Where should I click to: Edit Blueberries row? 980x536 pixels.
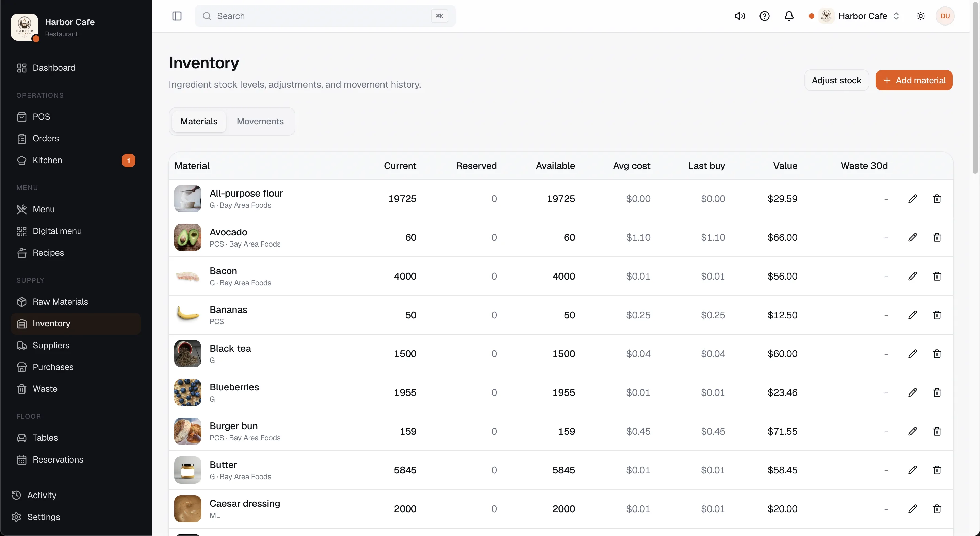tap(912, 393)
